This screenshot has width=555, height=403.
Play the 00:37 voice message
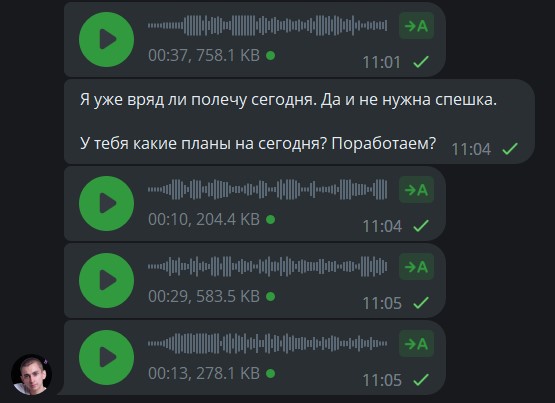(x=106, y=39)
